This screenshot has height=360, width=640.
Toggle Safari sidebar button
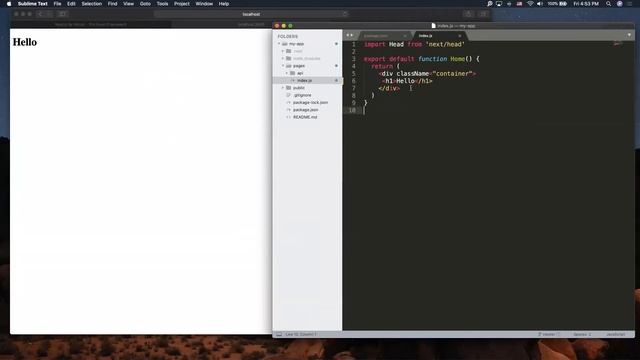click(x=62, y=14)
